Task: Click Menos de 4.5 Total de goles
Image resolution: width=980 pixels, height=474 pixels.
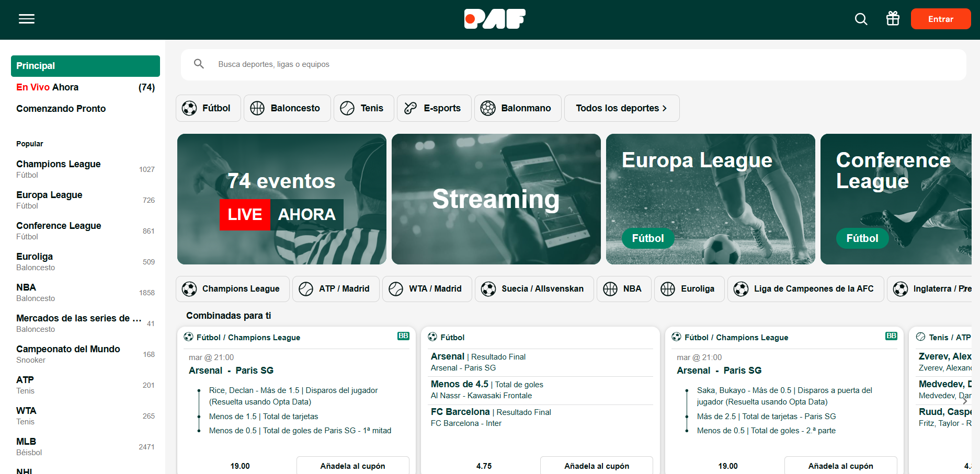Action: [x=541, y=389]
